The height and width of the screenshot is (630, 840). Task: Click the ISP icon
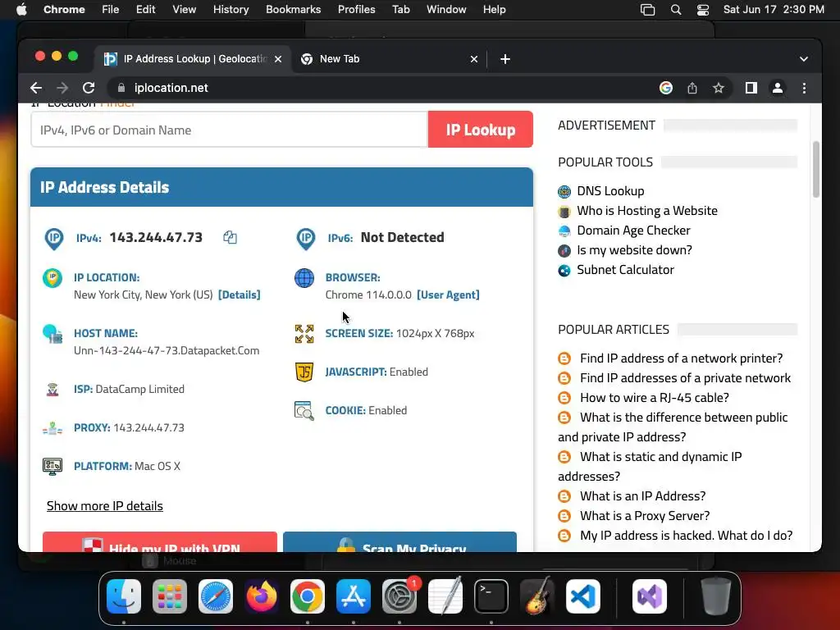click(52, 390)
